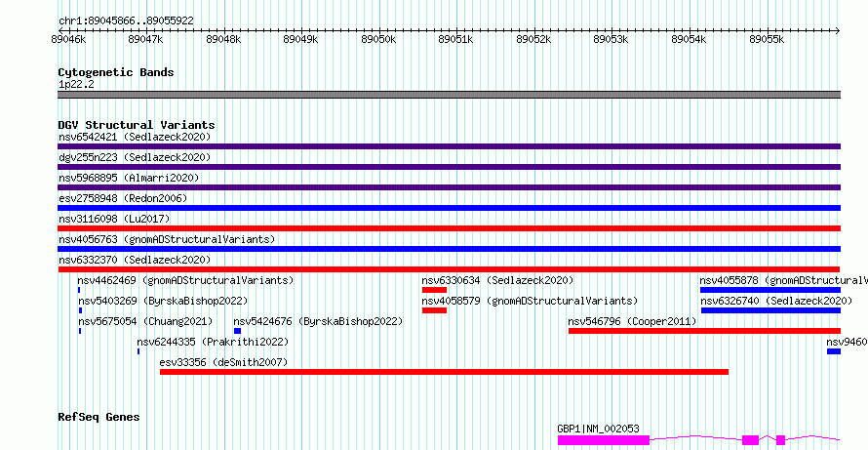Select the 89051k ruler position label

[455, 39]
